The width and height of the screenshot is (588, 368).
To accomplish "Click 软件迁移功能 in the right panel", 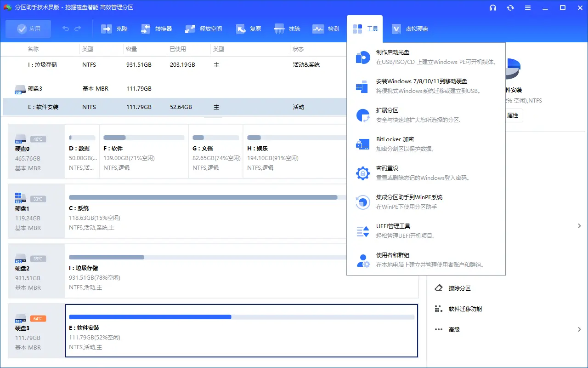I will [x=465, y=309].
